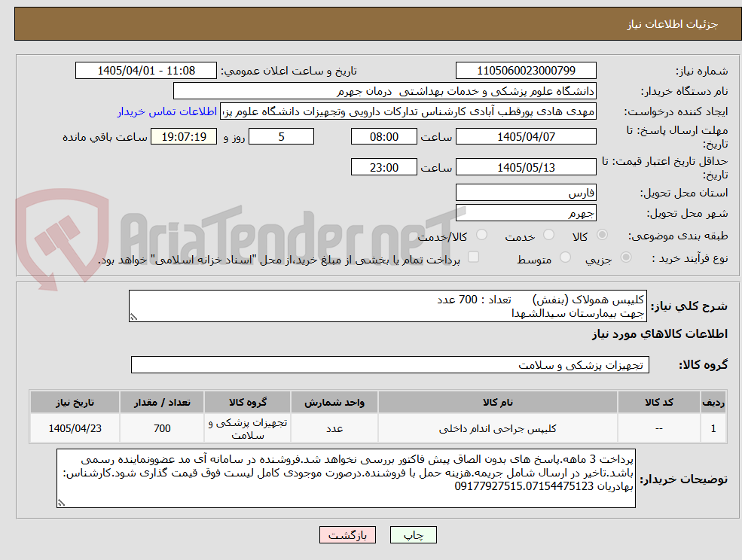Click the delivery province field فارس
742x560 pixels.
(x=526, y=193)
